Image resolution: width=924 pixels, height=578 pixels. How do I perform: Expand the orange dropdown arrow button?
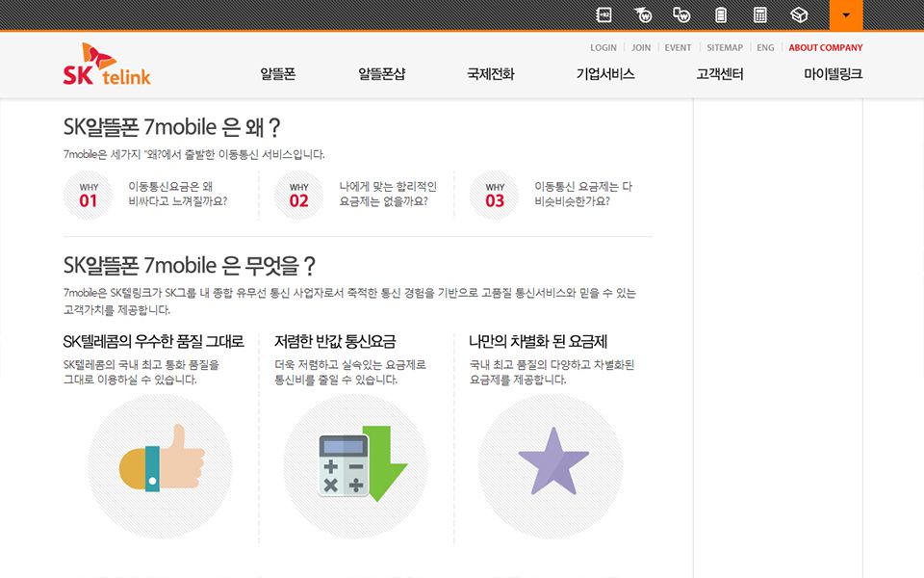click(845, 14)
